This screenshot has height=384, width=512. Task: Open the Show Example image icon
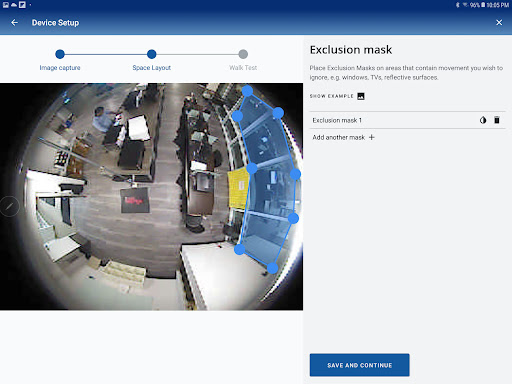coord(361,96)
